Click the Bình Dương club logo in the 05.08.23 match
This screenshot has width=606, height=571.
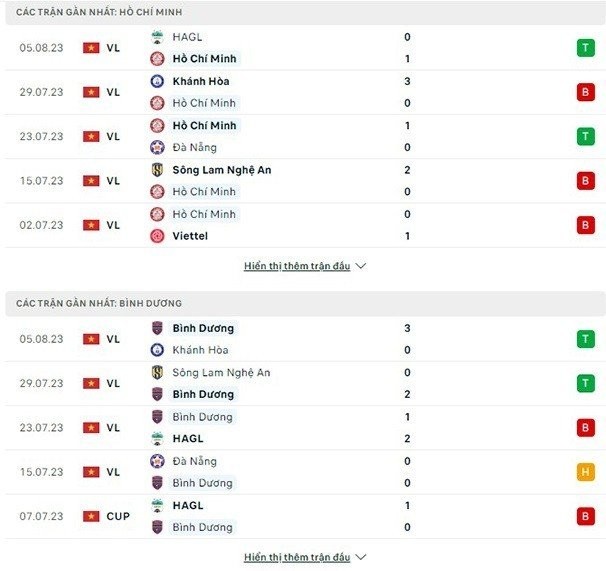coord(157,328)
